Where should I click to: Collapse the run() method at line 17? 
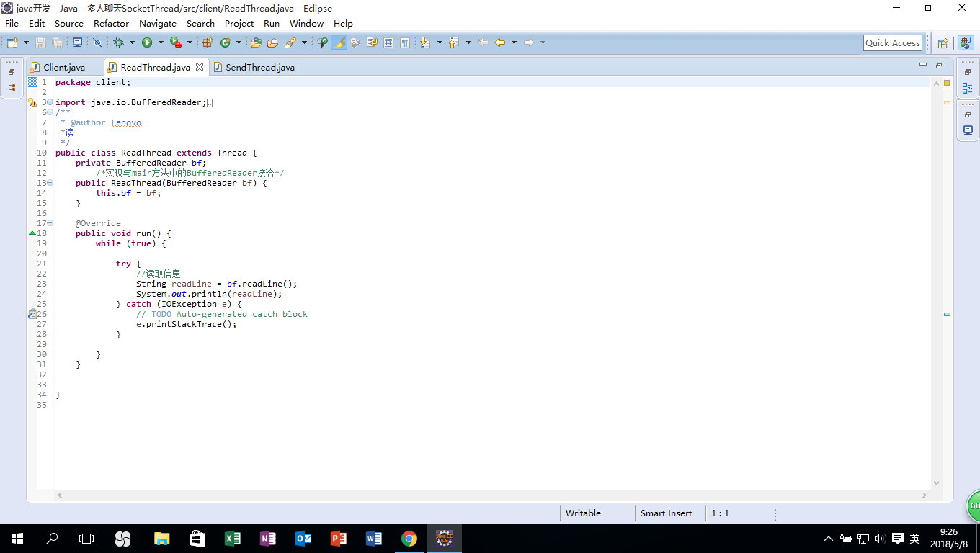click(50, 223)
